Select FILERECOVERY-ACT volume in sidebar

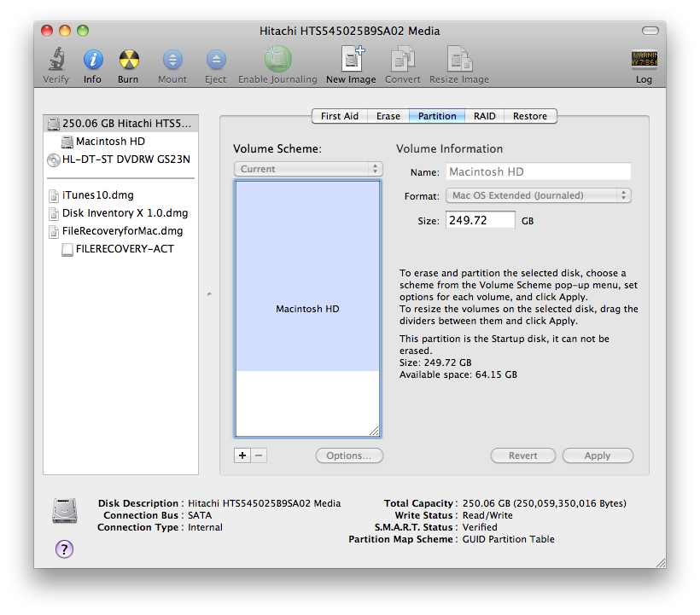coord(120,249)
